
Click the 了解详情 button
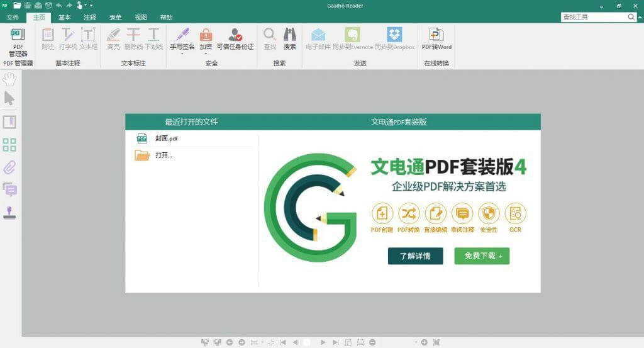coord(415,256)
